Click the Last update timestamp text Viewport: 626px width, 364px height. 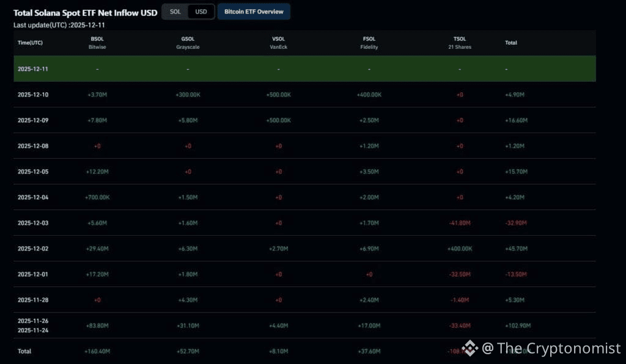click(59, 25)
